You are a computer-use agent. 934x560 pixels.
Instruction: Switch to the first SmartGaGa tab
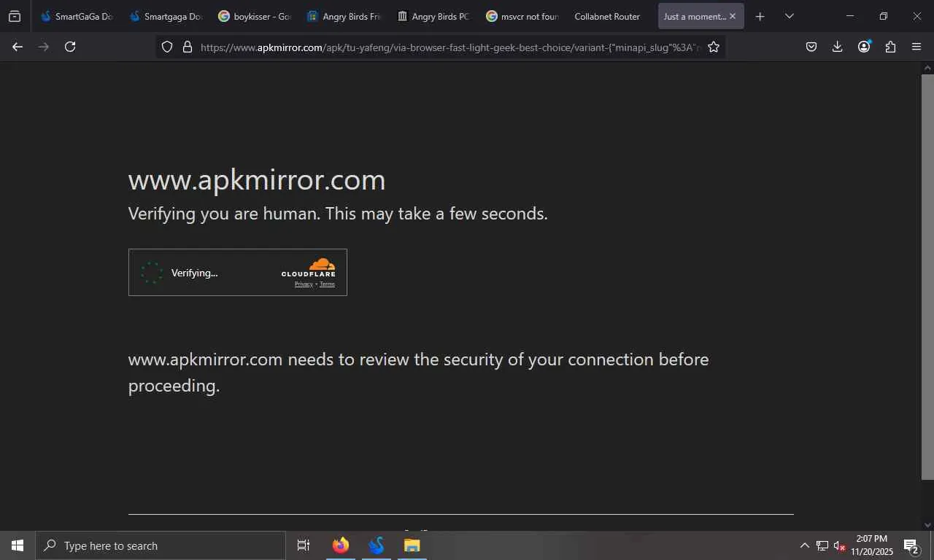[x=77, y=16]
